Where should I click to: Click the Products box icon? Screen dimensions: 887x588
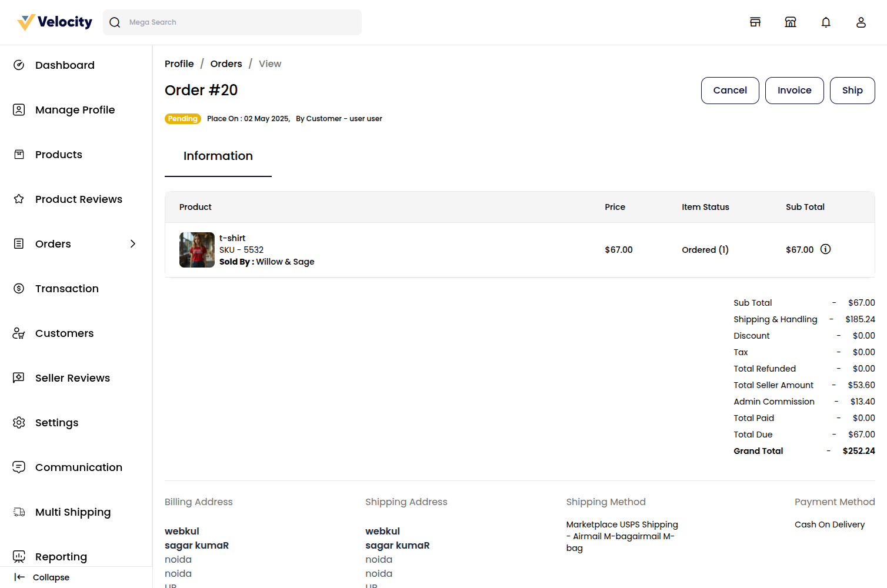(19, 155)
